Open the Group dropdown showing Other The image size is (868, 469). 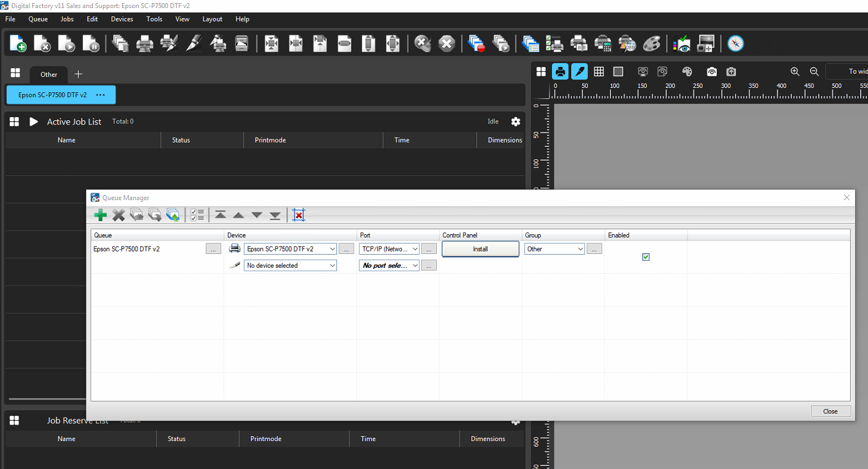pyautogui.click(x=555, y=249)
